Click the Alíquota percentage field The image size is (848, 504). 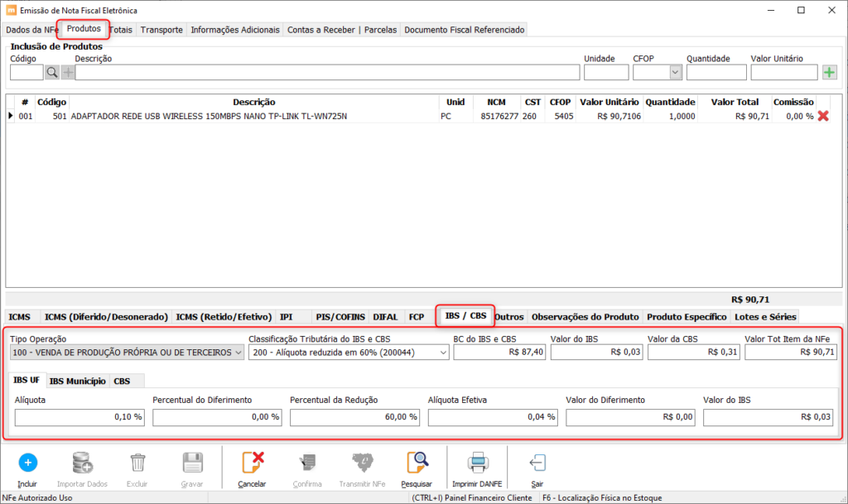click(x=79, y=417)
